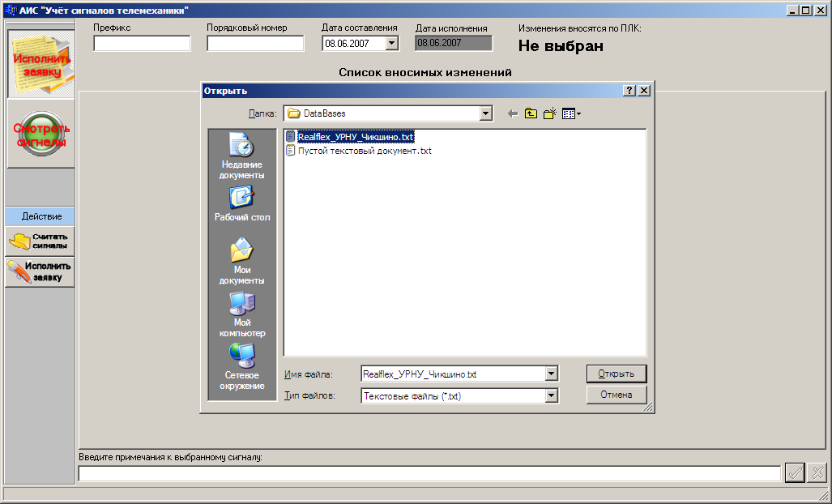Viewport: 832px width, 504px height.
Task: Open Мои документы location
Action: pos(242,262)
